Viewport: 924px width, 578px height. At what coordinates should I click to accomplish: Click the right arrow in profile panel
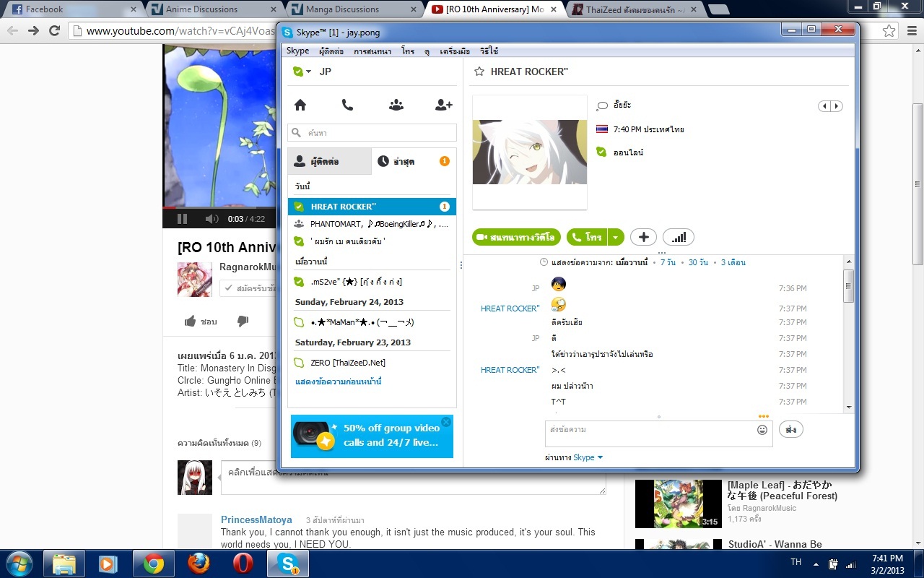837,106
